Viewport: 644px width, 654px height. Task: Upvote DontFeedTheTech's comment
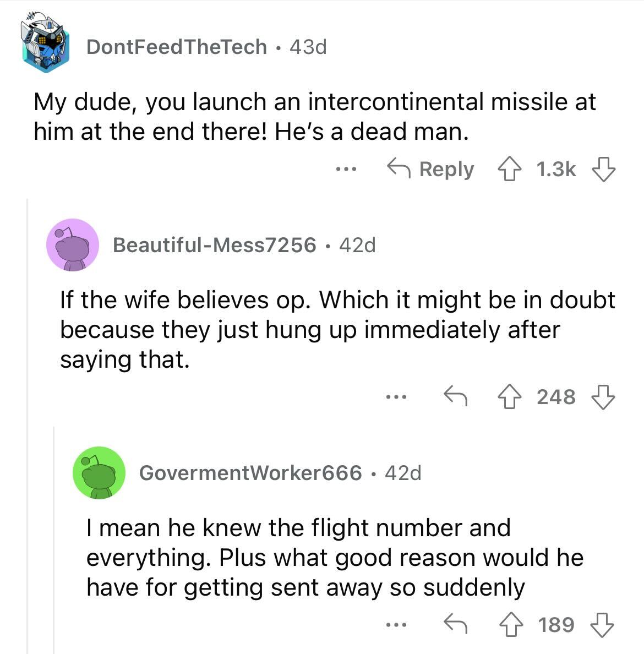click(x=509, y=169)
